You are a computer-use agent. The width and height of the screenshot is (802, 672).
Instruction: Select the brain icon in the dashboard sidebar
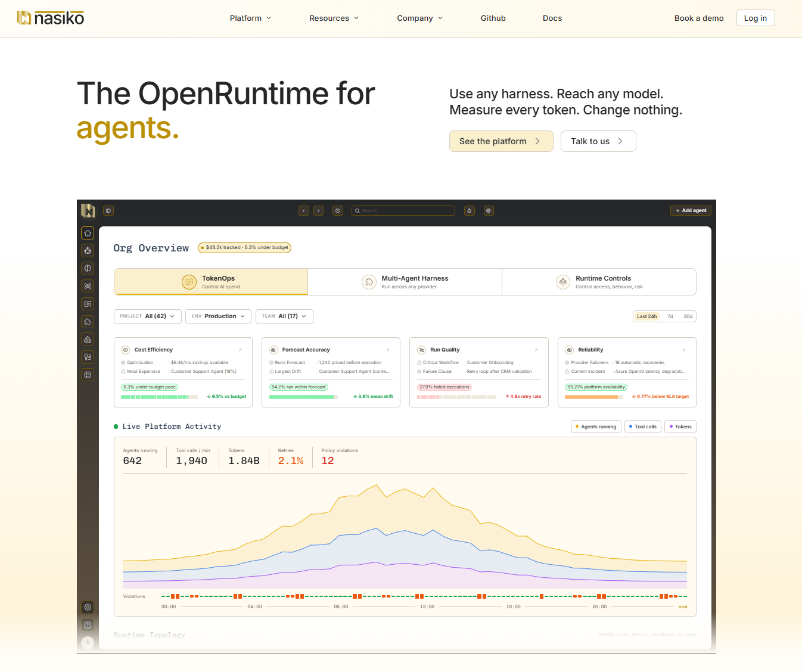click(88, 268)
